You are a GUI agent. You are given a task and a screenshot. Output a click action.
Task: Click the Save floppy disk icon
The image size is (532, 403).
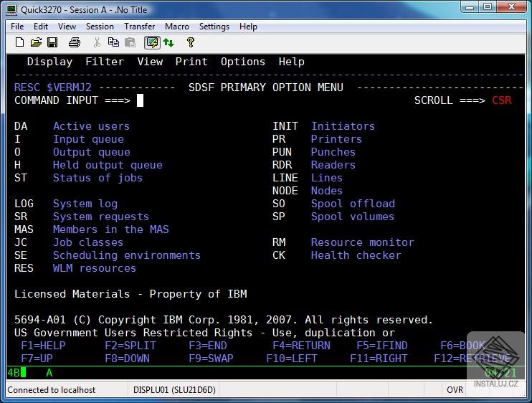[x=53, y=43]
